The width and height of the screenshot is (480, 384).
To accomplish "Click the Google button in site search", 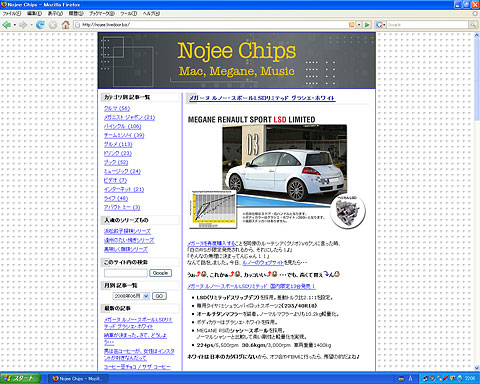I will click(x=160, y=273).
